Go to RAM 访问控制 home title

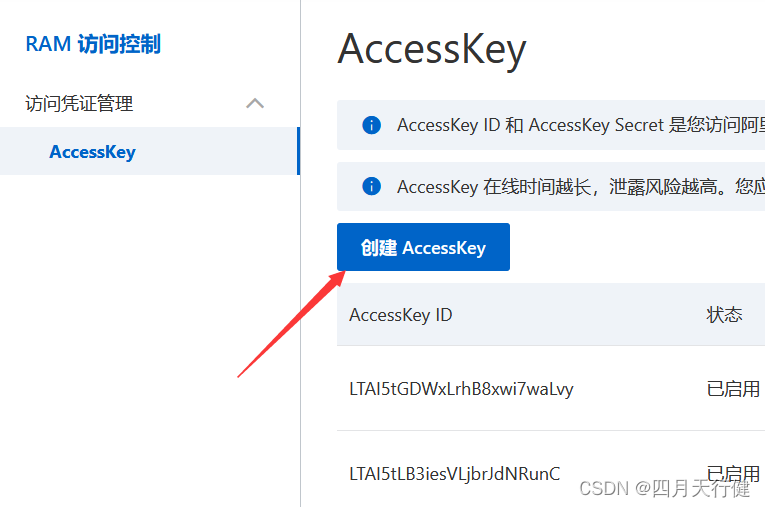(92, 44)
